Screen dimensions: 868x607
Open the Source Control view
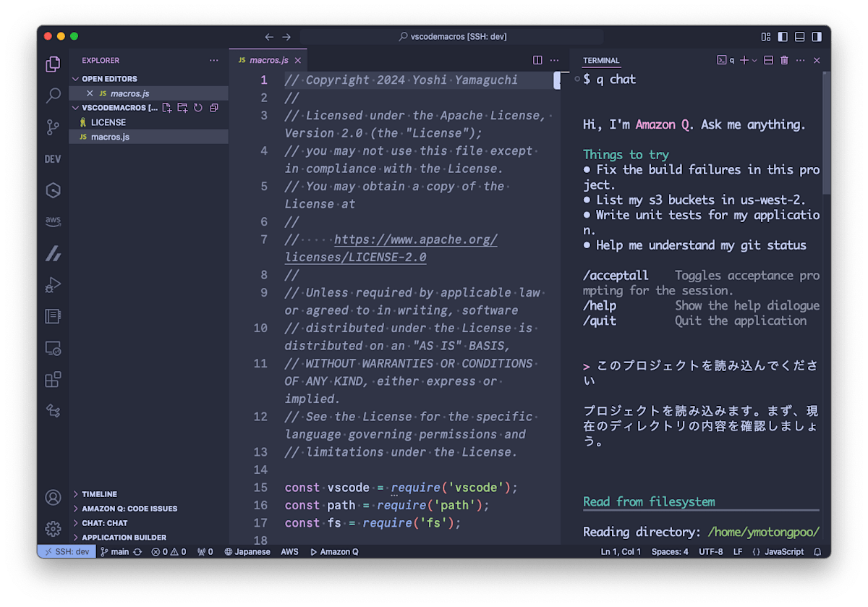click(x=53, y=127)
